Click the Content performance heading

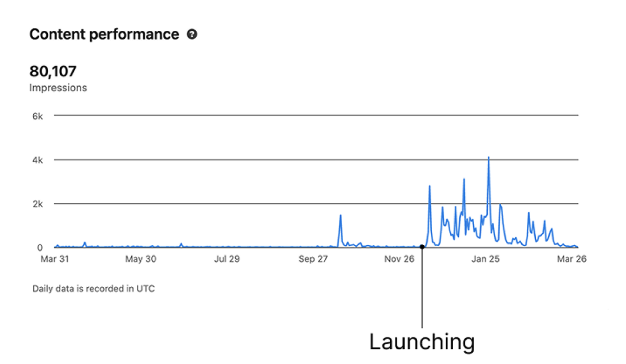point(104,34)
